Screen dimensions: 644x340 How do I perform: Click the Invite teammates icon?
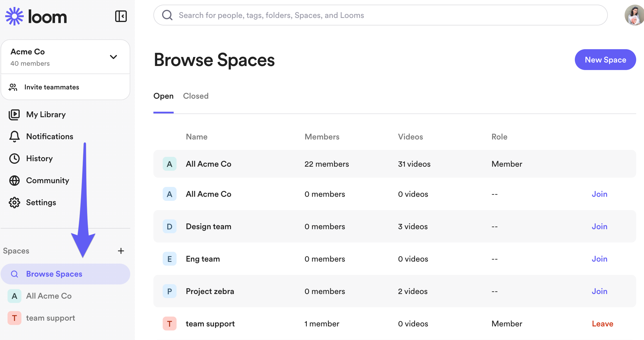tap(13, 87)
